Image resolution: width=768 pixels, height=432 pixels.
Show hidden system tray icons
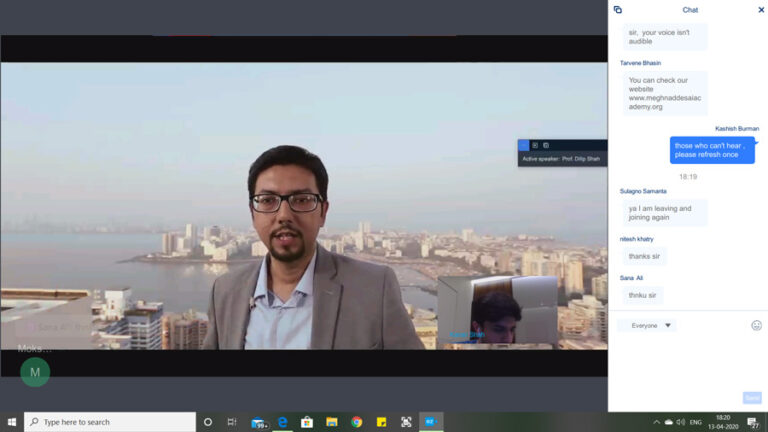pos(657,422)
